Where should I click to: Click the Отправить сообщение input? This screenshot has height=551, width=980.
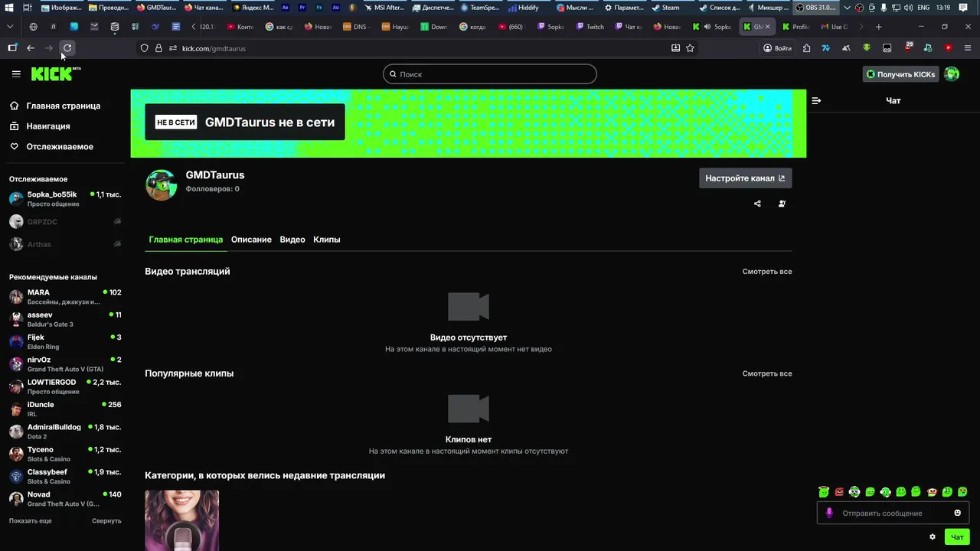tap(893, 513)
